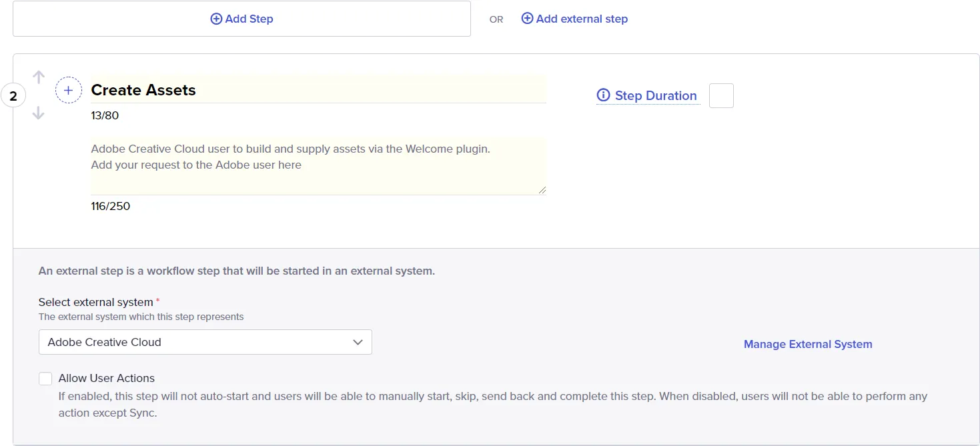Open the Adobe Creative Cloud dropdown
The image size is (980, 446).
tap(205, 342)
